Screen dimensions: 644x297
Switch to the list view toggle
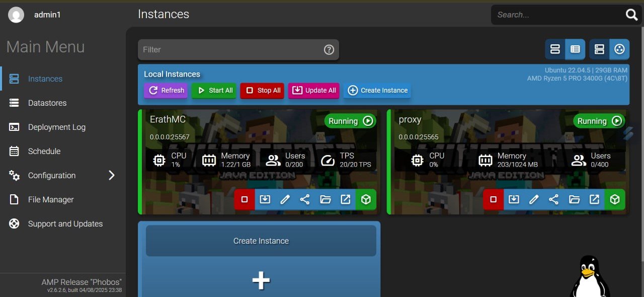pyautogui.click(x=575, y=49)
